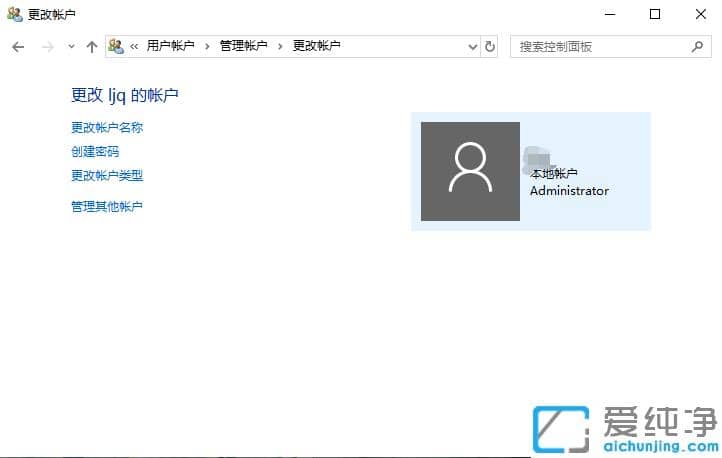Click the window title bar users icon
This screenshot has width=722, height=458.
point(15,14)
